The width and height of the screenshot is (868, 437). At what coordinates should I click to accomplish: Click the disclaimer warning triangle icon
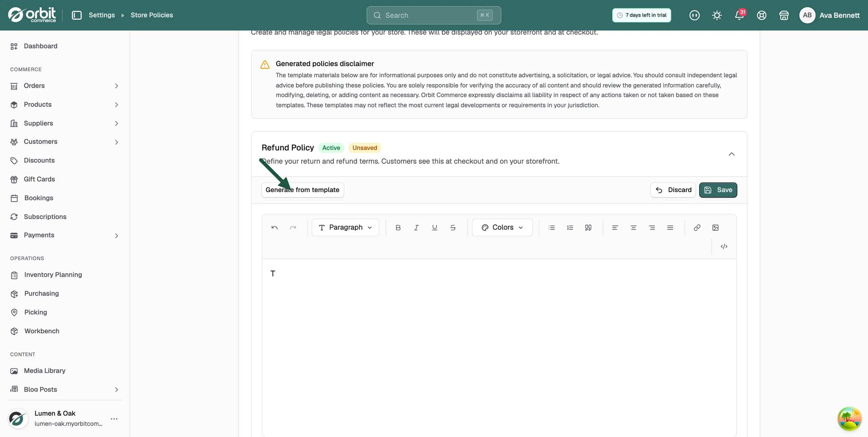[x=265, y=64]
